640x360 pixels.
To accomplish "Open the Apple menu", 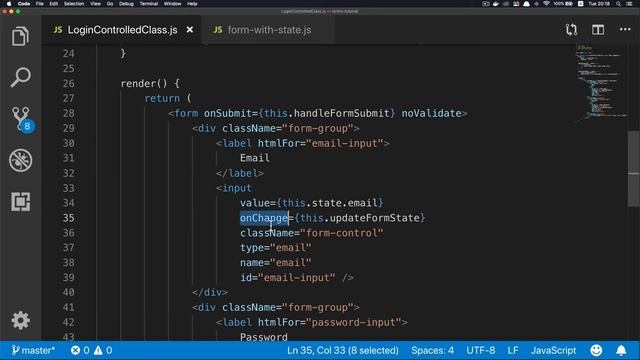I will point(9,4).
